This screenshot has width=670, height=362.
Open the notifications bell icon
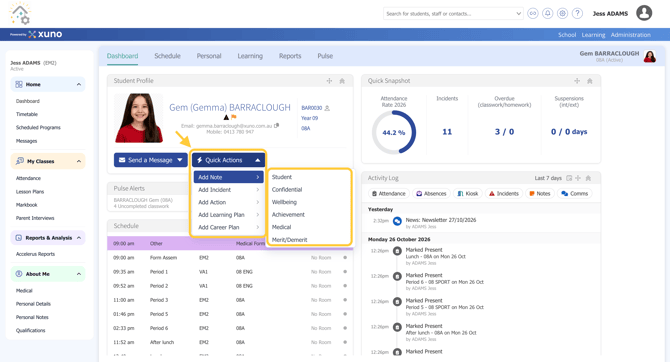[547, 14]
